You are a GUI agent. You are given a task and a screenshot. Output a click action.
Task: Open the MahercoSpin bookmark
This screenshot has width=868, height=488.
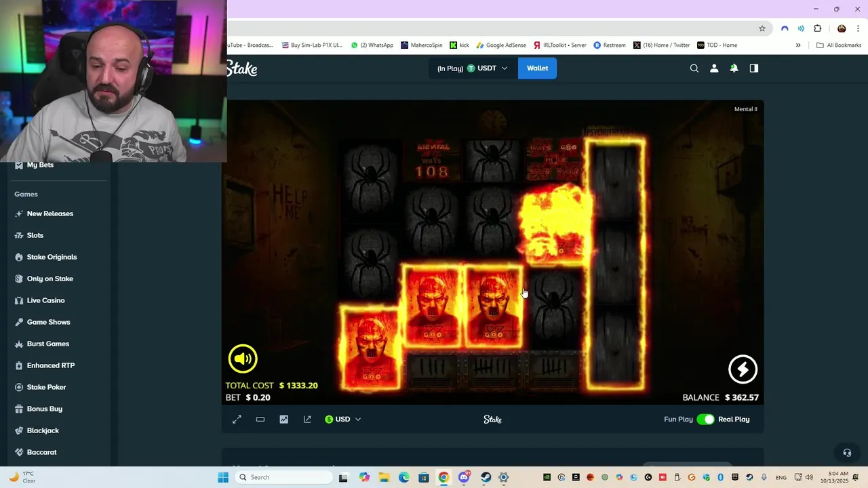421,45
